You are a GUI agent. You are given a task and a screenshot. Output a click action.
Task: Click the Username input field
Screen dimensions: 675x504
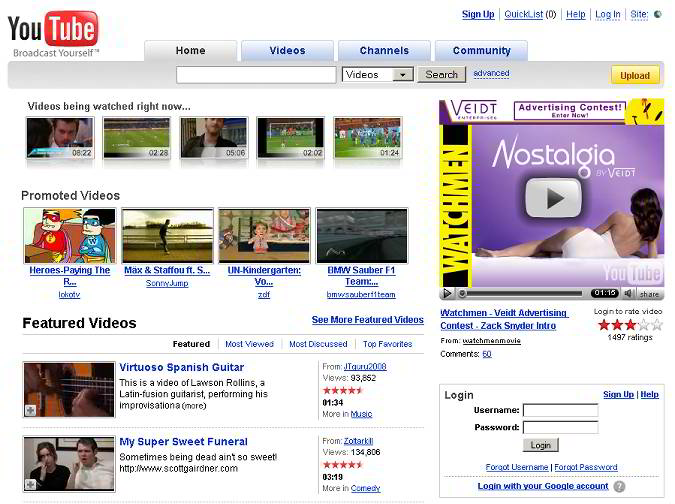click(560, 410)
